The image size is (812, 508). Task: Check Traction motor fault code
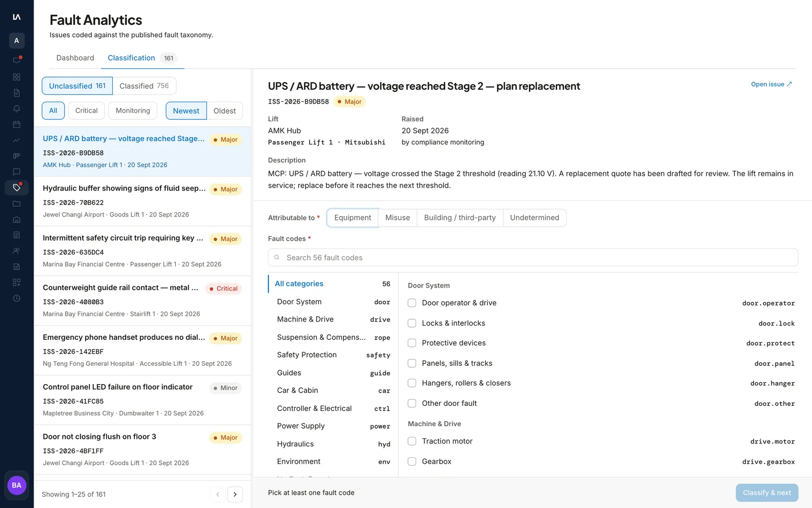pos(412,441)
